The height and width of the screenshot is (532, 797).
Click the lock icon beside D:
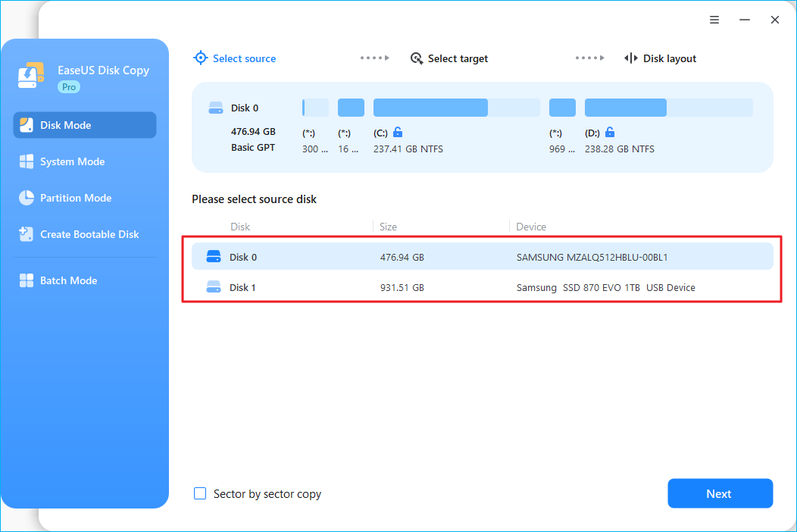tap(610, 132)
